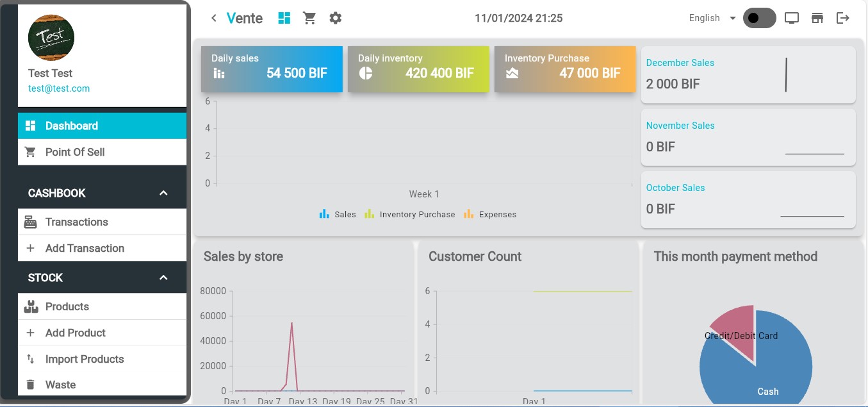
Task: Toggle Expenses visibility in chart legend
Action: (x=489, y=214)
